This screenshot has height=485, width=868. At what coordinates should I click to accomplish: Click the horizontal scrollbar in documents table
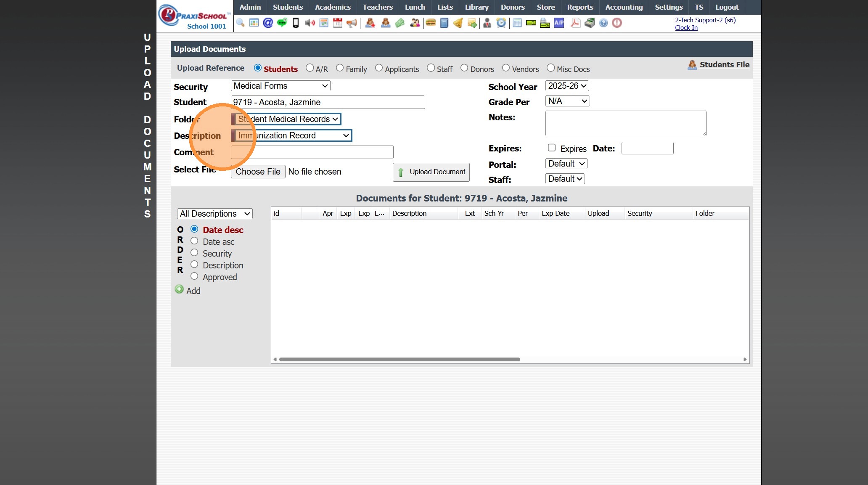click(x=400, y=359)
